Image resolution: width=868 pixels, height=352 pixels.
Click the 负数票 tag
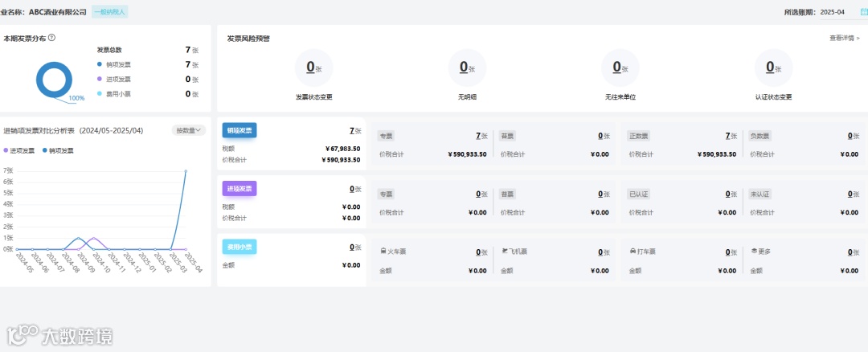click(x=759, y=136)
